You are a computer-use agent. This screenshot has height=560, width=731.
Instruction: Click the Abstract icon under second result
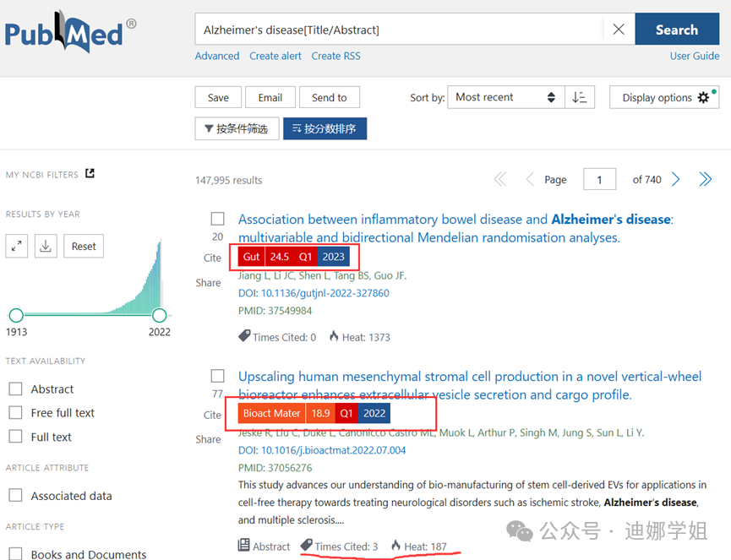point(244,545)
